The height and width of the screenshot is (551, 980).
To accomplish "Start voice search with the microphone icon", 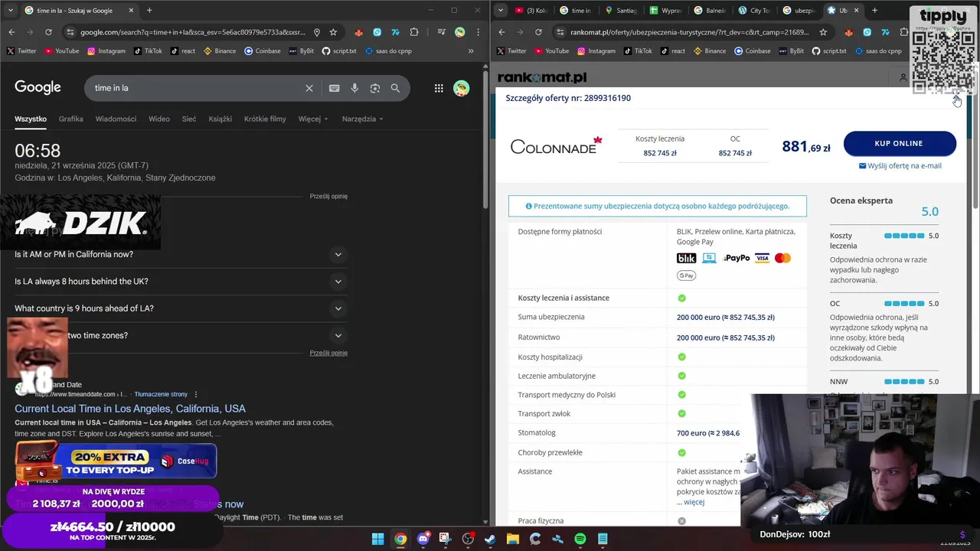I will coord(354,88).
